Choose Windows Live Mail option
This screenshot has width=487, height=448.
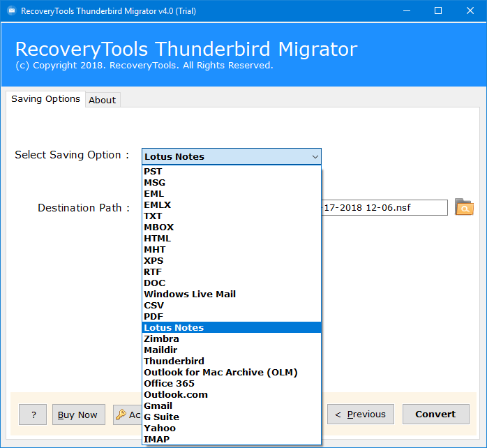click(x=232, y=294)
